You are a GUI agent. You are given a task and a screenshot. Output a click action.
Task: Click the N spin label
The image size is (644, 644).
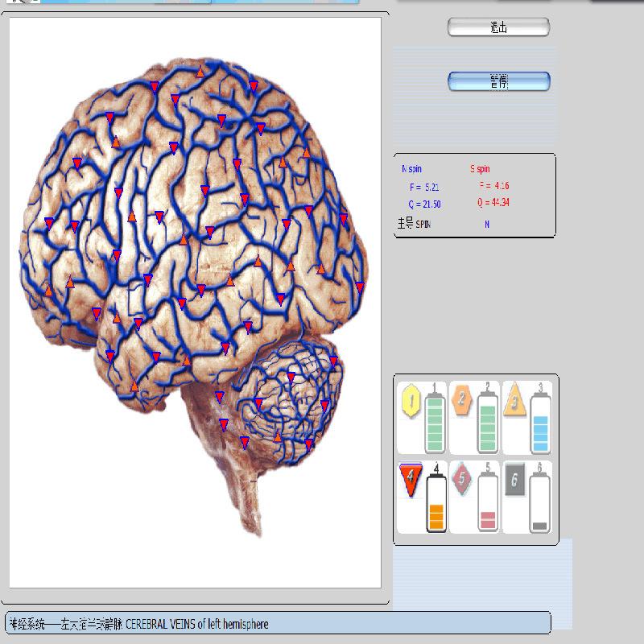click(x=411, y=170)
